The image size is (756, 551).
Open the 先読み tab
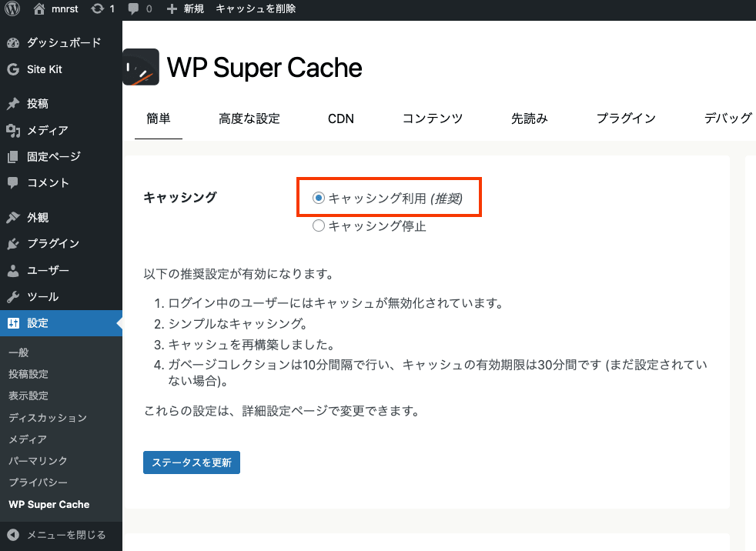coord(530,119)
